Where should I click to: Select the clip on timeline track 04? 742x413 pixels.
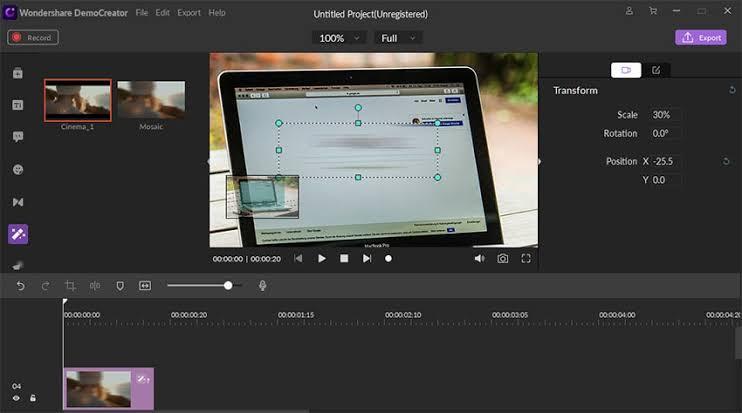(108, 388)
